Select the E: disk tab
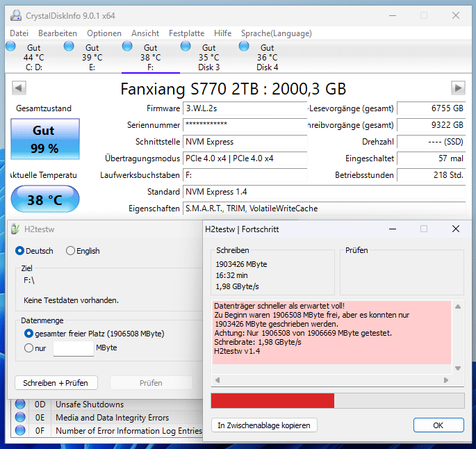This screenshot has height=449, width=476. [92, 58]
